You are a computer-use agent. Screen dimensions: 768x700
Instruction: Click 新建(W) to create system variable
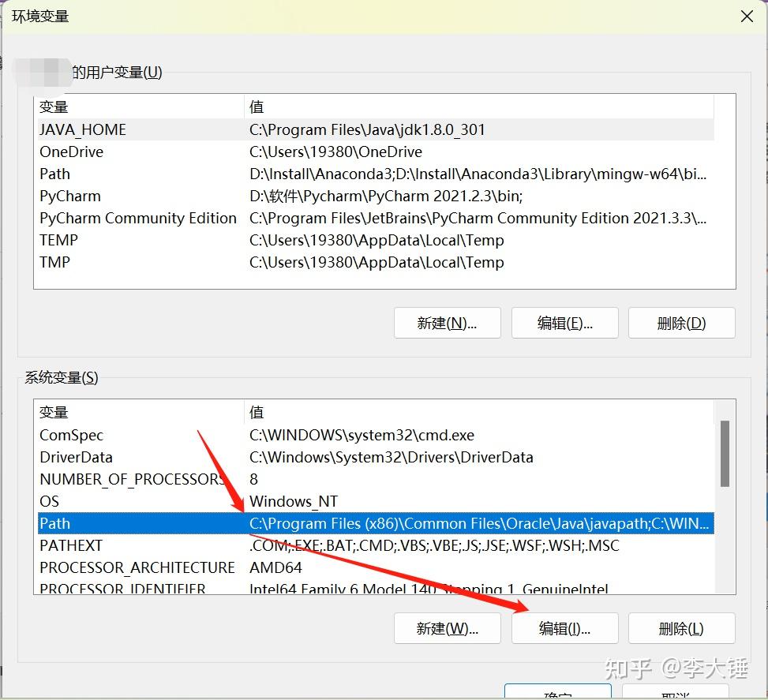point(447,628)
